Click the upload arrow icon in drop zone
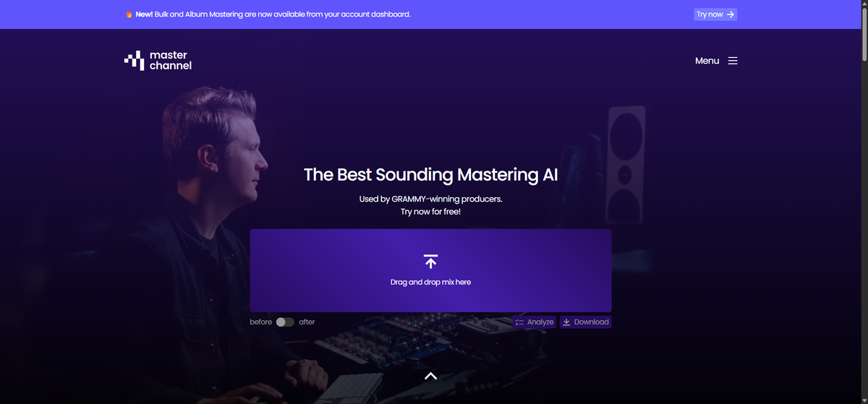 coord(430,262)
